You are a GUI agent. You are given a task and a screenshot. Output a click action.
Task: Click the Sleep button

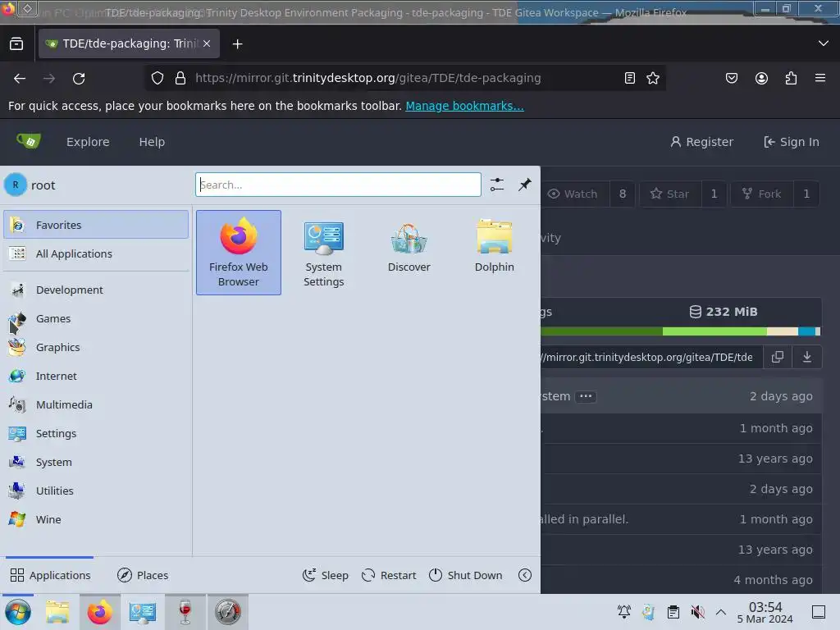(325, 575)
